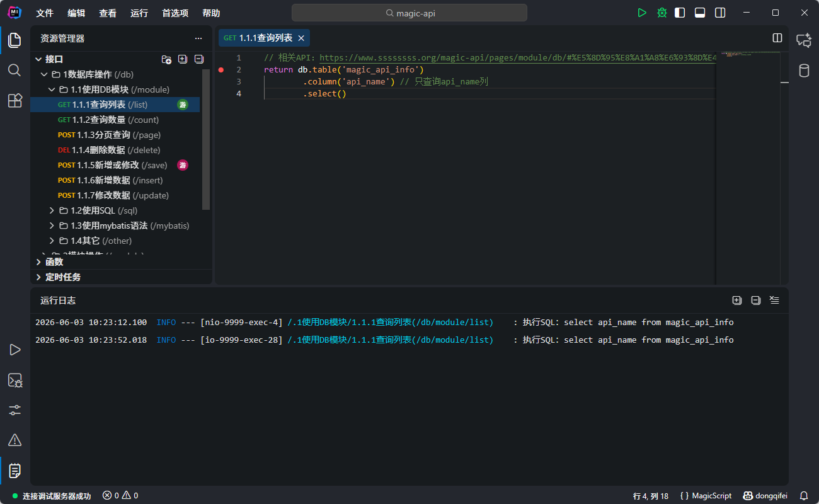
Task: Click the editor minimap preview
Action: [x=748, y=54]
